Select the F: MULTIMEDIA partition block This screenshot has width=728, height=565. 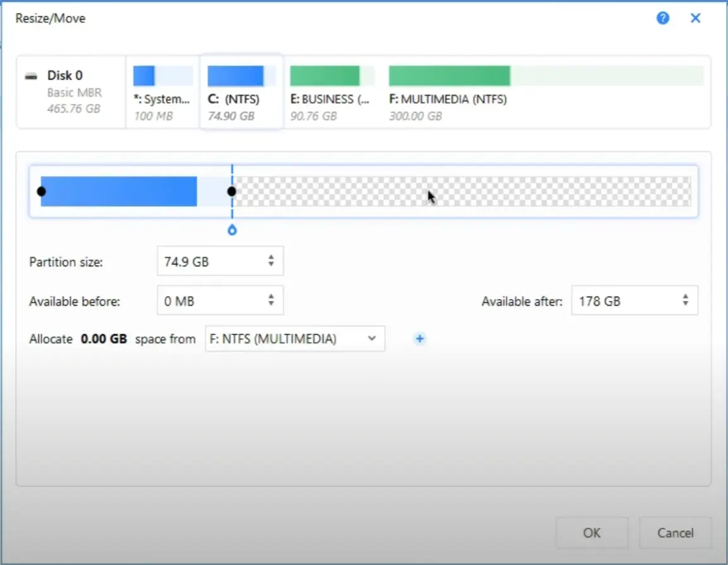pyautogui.click(x=448, y=88)
